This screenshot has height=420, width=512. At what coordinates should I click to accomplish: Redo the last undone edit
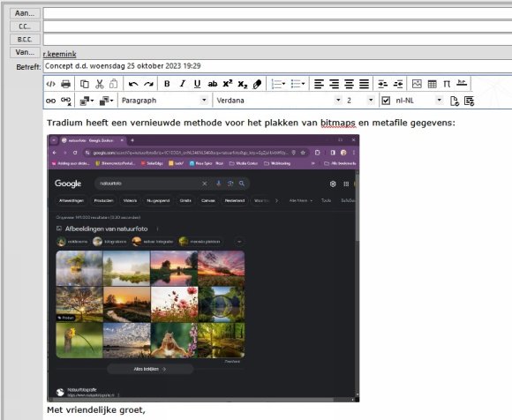[148, 84]
